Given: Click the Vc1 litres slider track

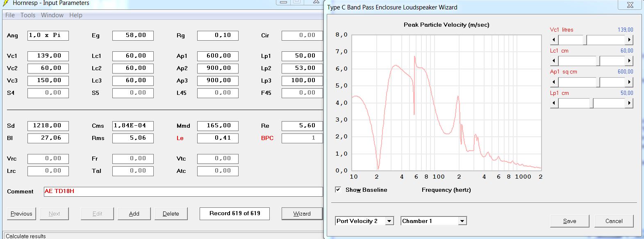Looking at the screenshot, I should tap(592, 40).
